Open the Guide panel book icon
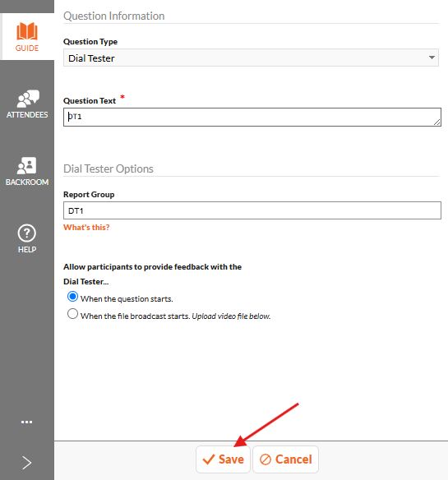 tap(27, 31)
